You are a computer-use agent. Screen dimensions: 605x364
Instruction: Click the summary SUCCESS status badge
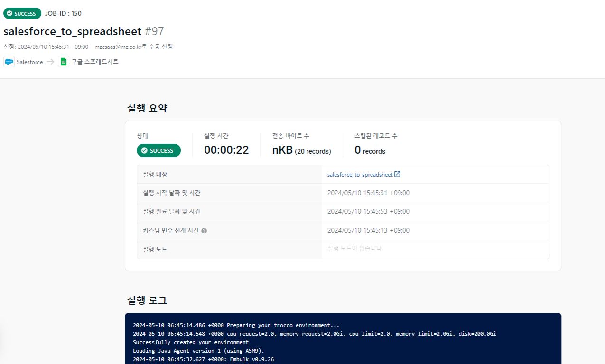tap(158, 150)
